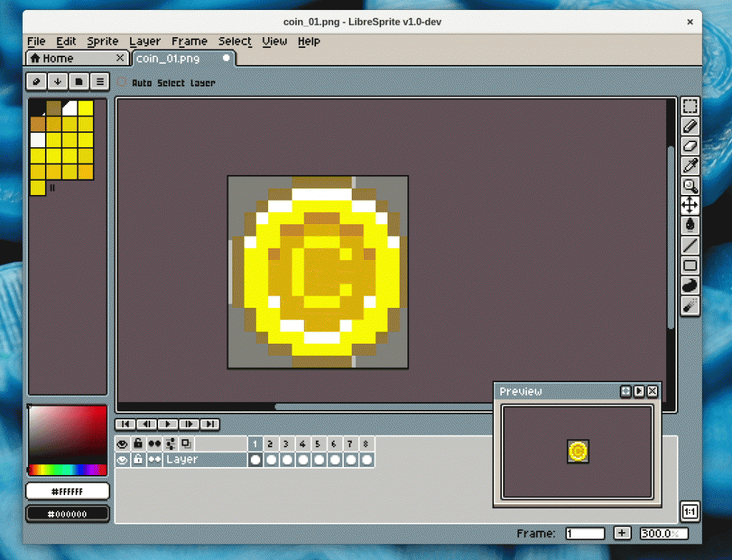
Task: Toggle visibility of the Layer
Action: [x=122, y=459]
